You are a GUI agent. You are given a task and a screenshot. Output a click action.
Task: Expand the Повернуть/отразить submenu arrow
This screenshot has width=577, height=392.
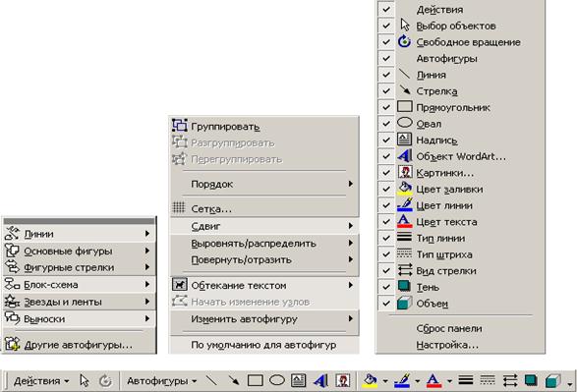click(x=351, y=259)
